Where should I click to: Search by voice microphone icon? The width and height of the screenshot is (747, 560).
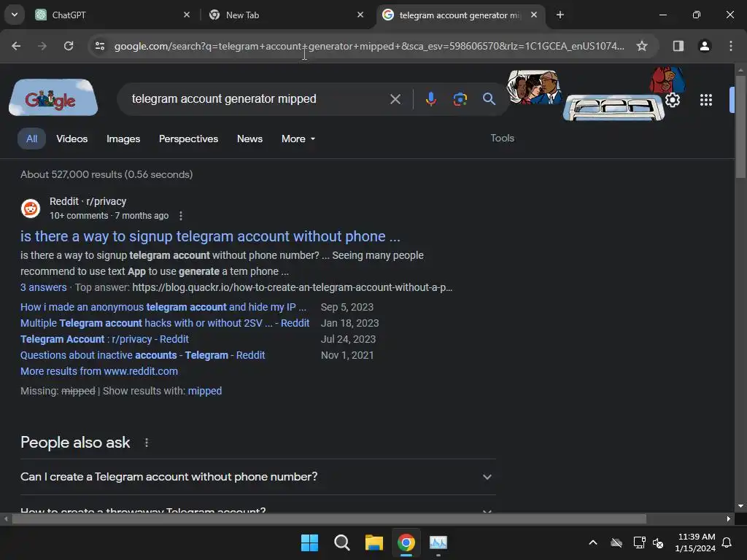point(431,99)
